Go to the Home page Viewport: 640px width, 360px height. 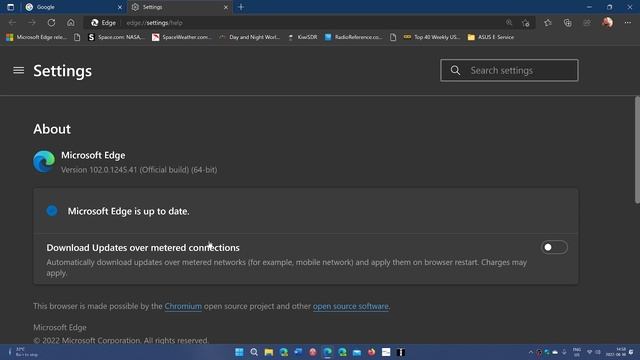coord(71,22)
